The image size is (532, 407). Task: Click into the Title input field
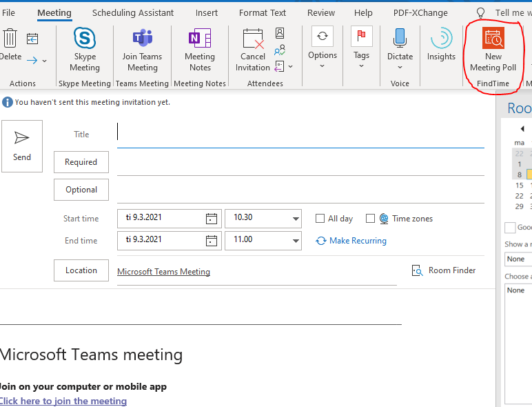tap(300, 134)
